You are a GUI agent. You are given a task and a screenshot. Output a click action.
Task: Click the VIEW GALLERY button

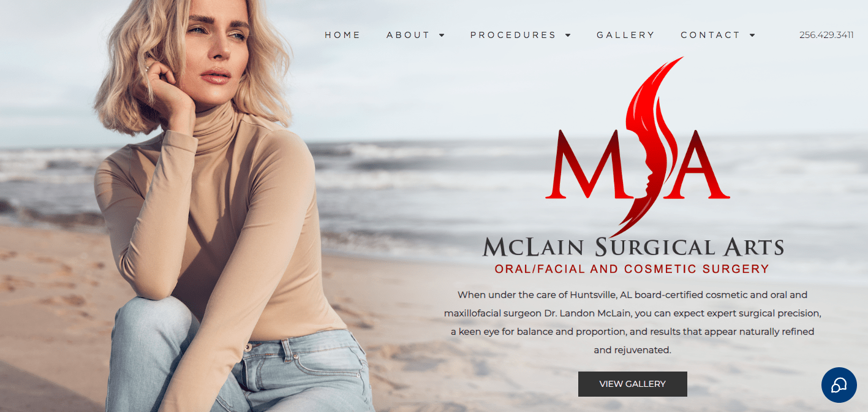click(x=633, y=384)
